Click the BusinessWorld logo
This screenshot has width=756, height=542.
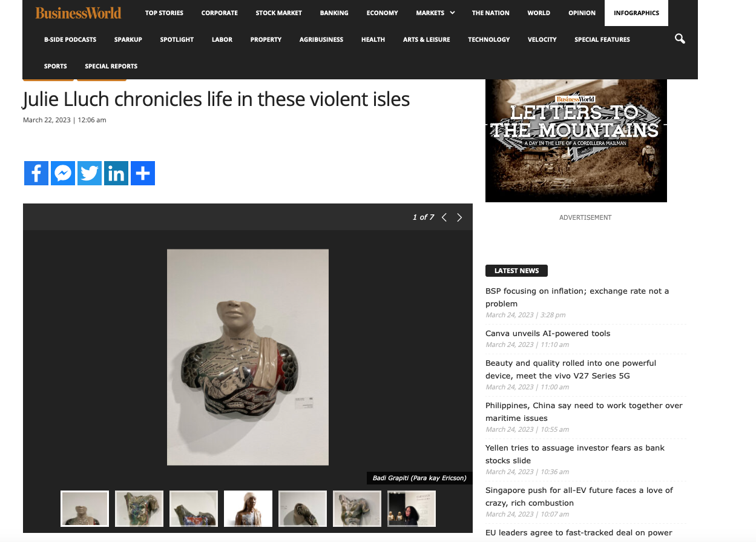click(x=78, y=13)
